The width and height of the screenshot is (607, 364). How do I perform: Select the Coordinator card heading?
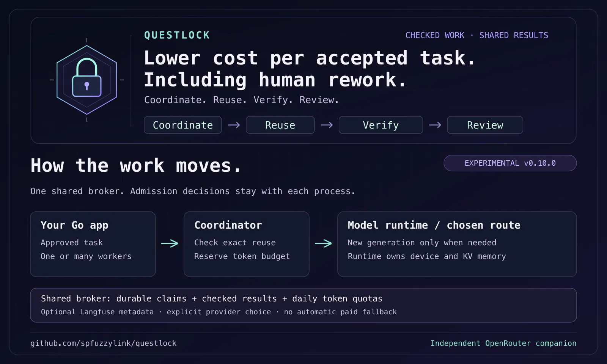pos(228,225)
